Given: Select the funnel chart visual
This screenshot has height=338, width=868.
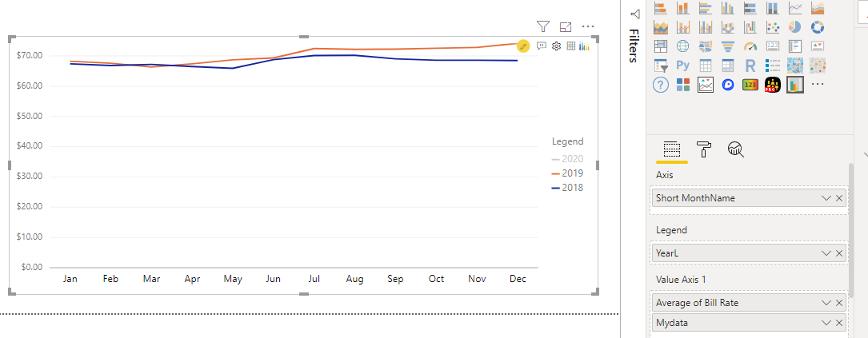Looking at the screenshot, I should click(728, 46).
